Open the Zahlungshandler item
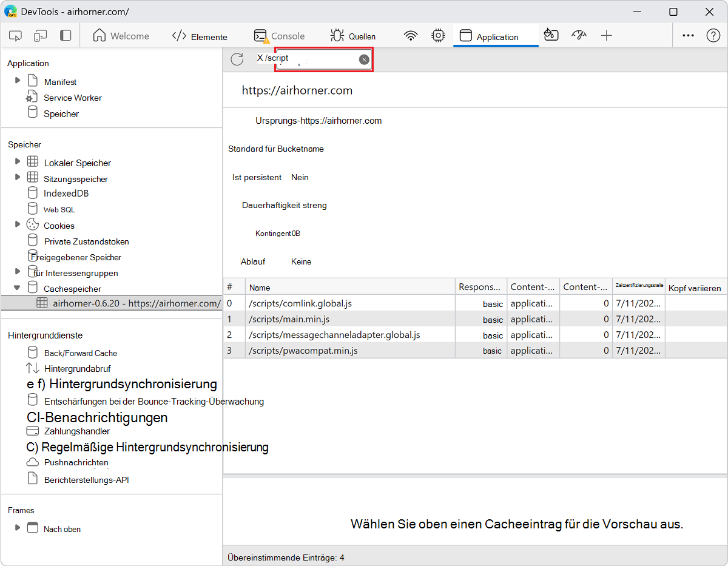The height and width of the screenshot is (566, 728). 76,431
